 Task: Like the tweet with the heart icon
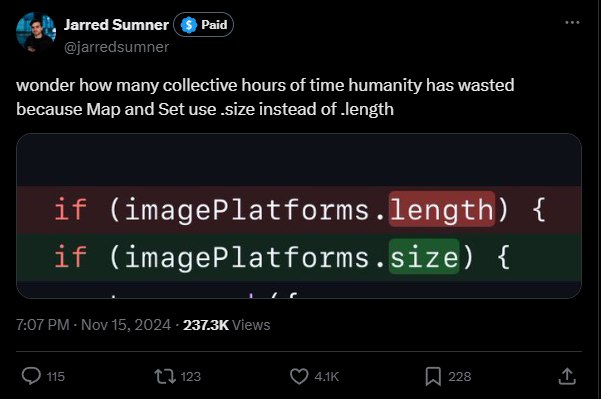pos(299,376)
